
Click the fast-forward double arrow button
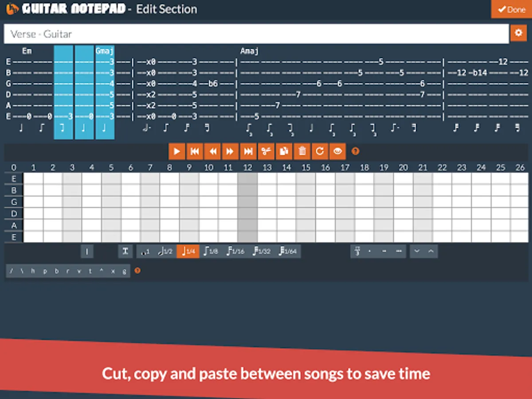click(x=230, y=151)
